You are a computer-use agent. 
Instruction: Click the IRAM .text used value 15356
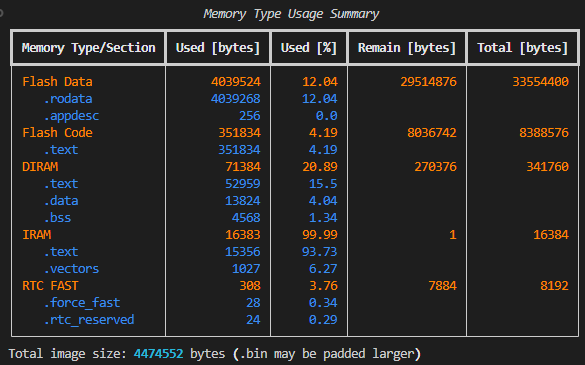point(243,252)
